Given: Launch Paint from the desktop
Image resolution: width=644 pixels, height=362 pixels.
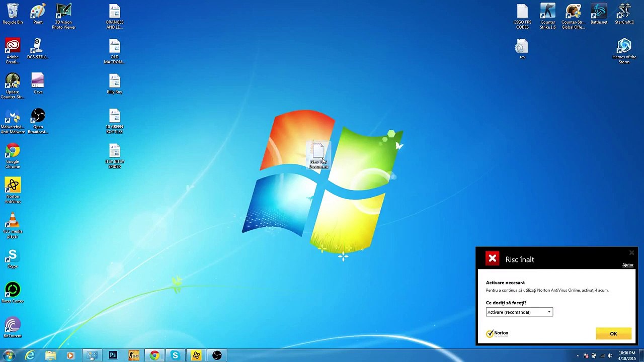Looking at the screenshot, I should pos(38,15).
